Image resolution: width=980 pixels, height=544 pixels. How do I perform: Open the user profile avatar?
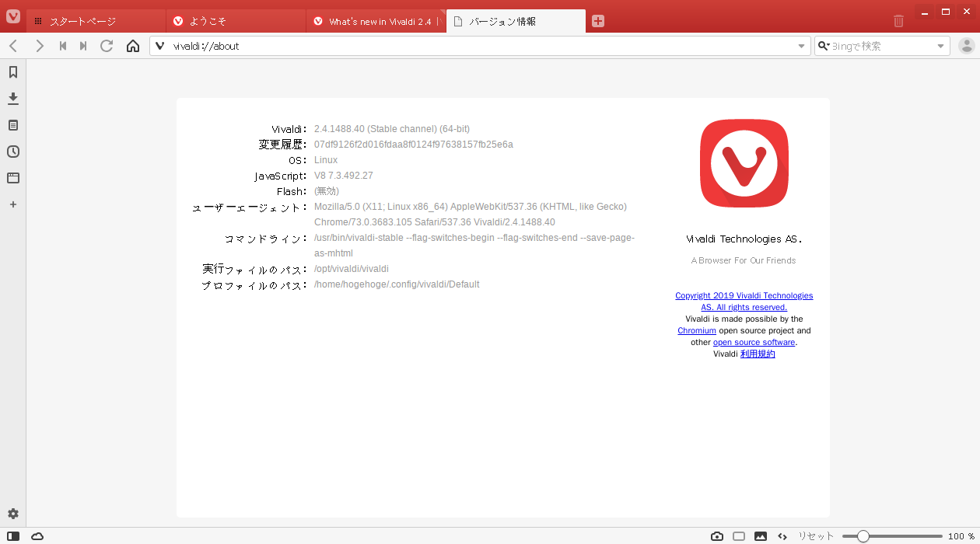pos(967,46)
